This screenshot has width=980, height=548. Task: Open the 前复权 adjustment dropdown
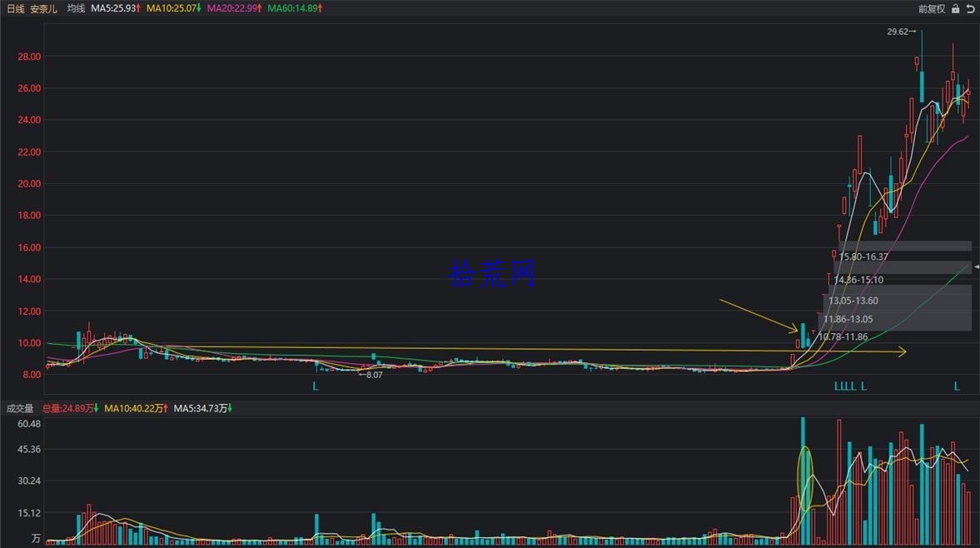point(931,9)
